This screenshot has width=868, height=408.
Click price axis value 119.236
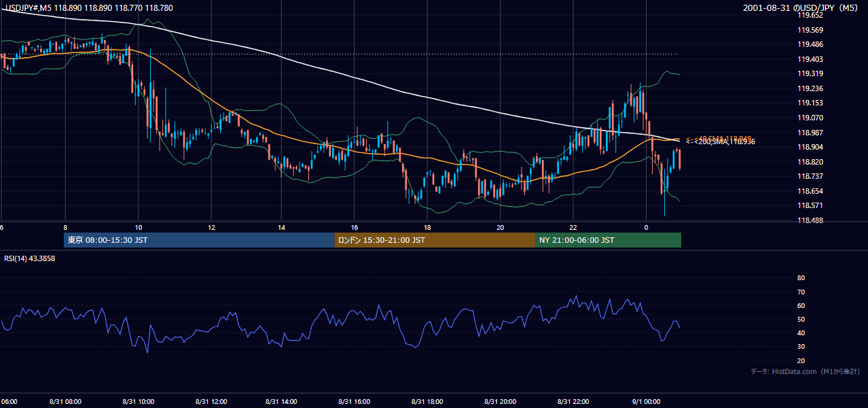pyautogui.click(x=811, y=88)
